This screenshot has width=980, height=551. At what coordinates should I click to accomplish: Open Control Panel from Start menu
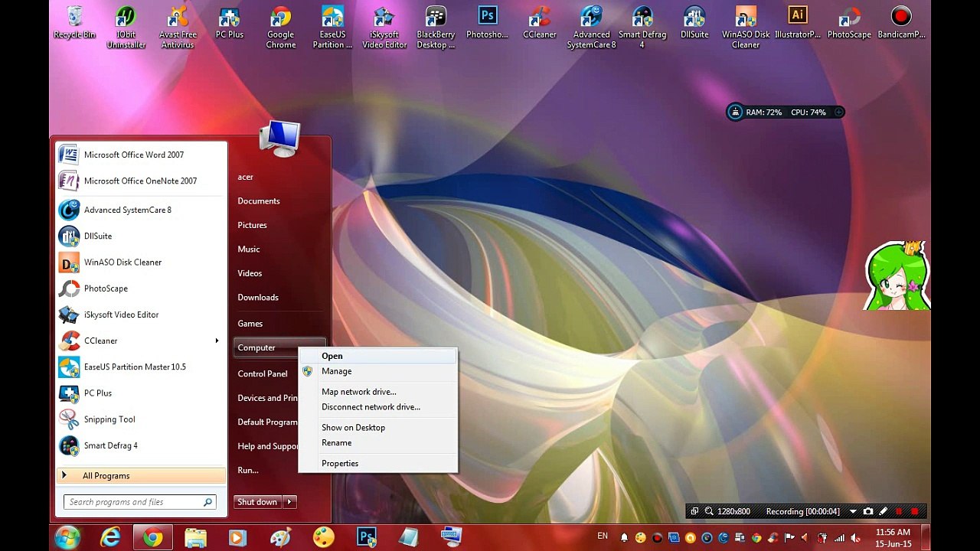tap(263, 374)
